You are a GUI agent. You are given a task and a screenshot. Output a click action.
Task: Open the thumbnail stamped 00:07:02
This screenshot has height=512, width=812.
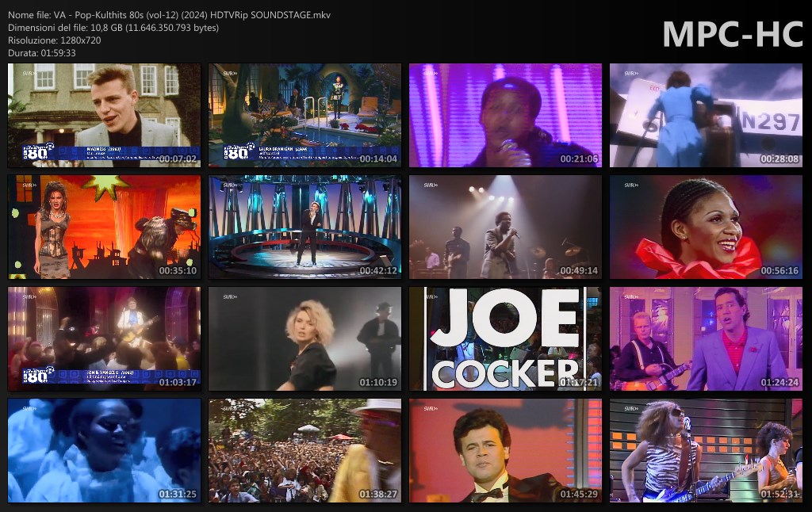(x=104, y=115)
